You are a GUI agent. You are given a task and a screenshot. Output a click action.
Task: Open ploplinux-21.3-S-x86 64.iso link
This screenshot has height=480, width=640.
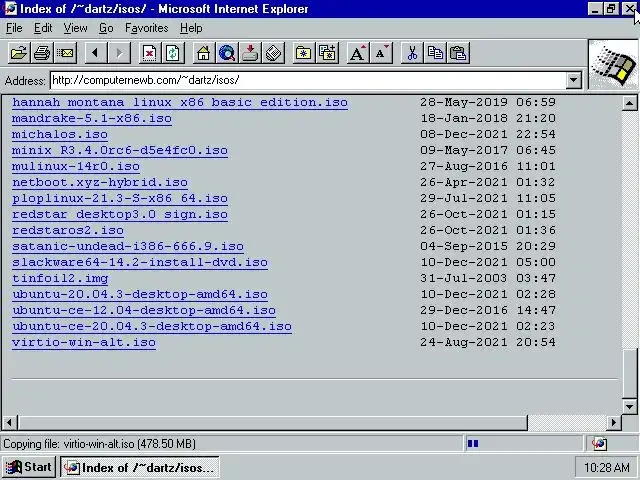(x=120, y=198)
